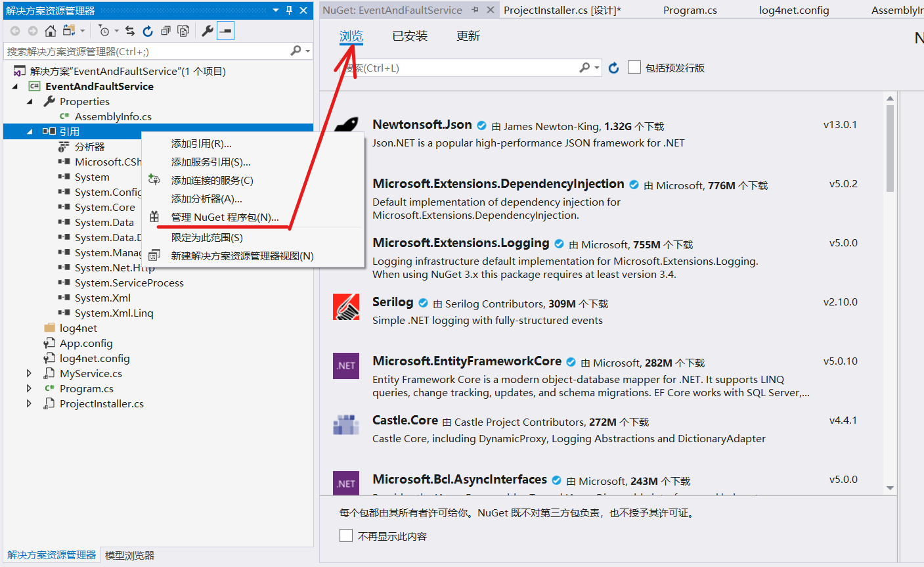Viewport: 924px width, 567px height.
Task: Click the Home icon in Solution Explorer toolbar
Action: tap(51, 31)
